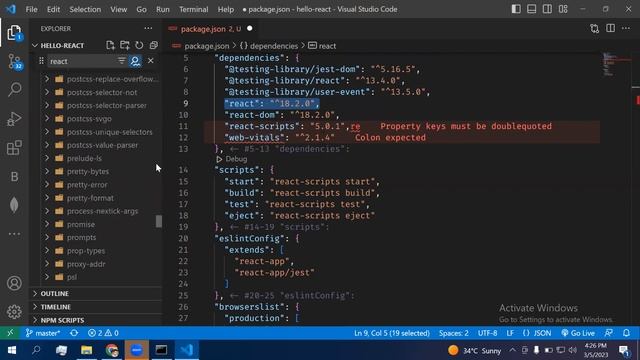Open notifications bell in status bar
Image resolution: width=640 pixels, height=360 pixels.
point(627,333)
